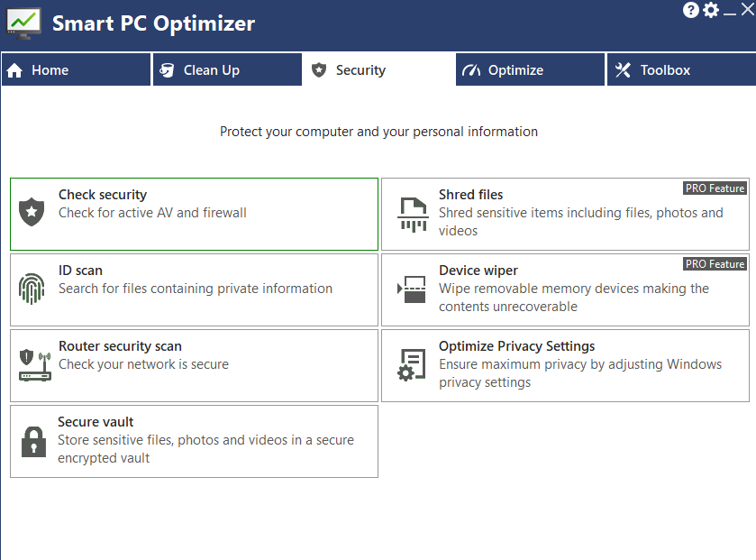Click the gauge icon on Optimize tab
Screen dimensions: 756x560
(x=471, y=70)
